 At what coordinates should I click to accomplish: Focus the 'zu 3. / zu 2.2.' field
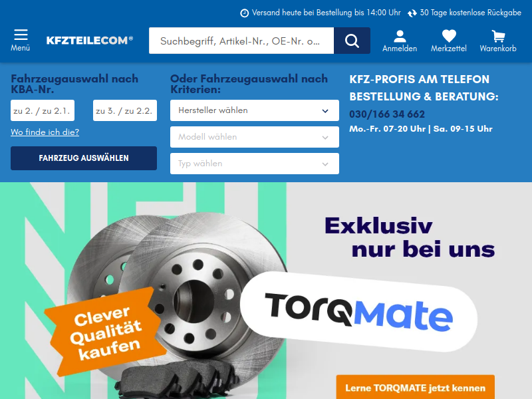point(125,110)
